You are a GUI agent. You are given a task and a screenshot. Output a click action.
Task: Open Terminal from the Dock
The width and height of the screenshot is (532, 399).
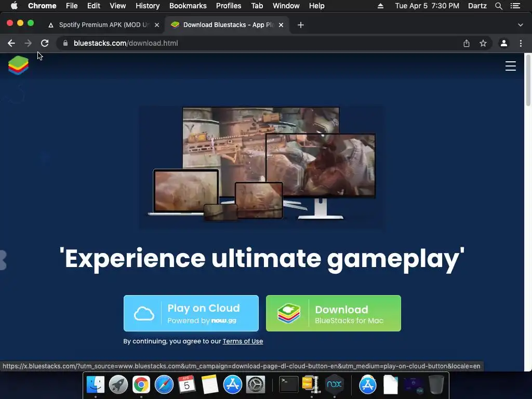click(288, 384)
